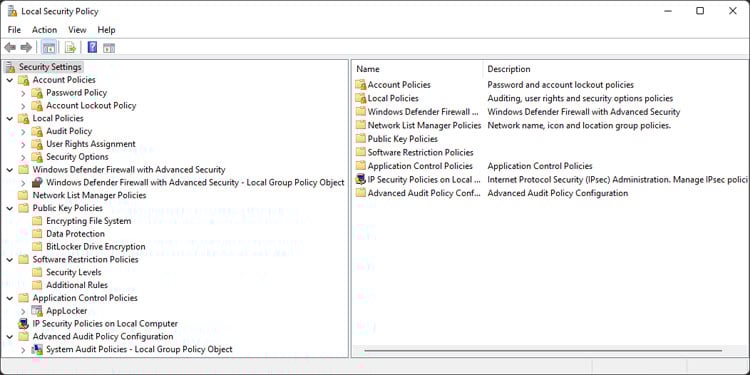This screenshot has height=375, width=750.
Task: Click the 'Auditing, user rights and security options policies' description
Action: pos(580,99)
